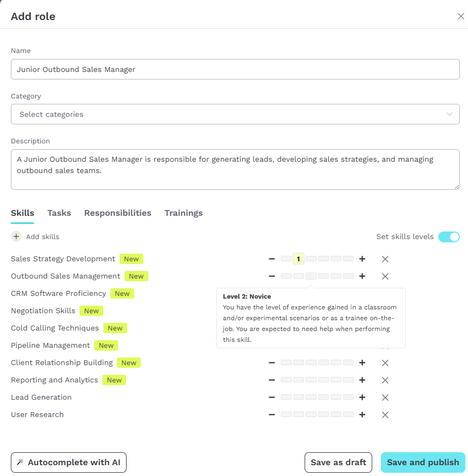Remove the Lead Generation skill row
The image size is (468, 476).
[385, 398]
